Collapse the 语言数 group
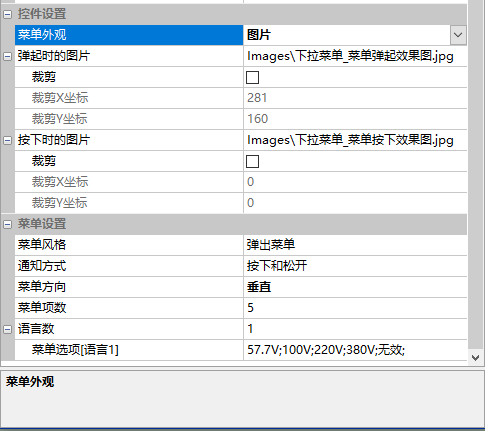This screenshot has width=485, height=431. (x=7, y=329)
